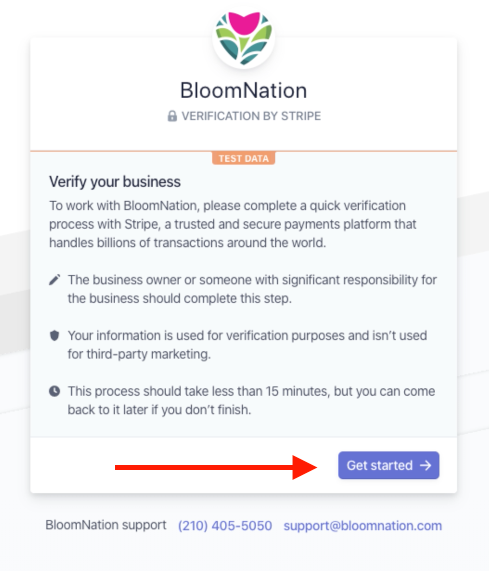Call support via the (210) 405-5050 link

[x=225, y=525]
